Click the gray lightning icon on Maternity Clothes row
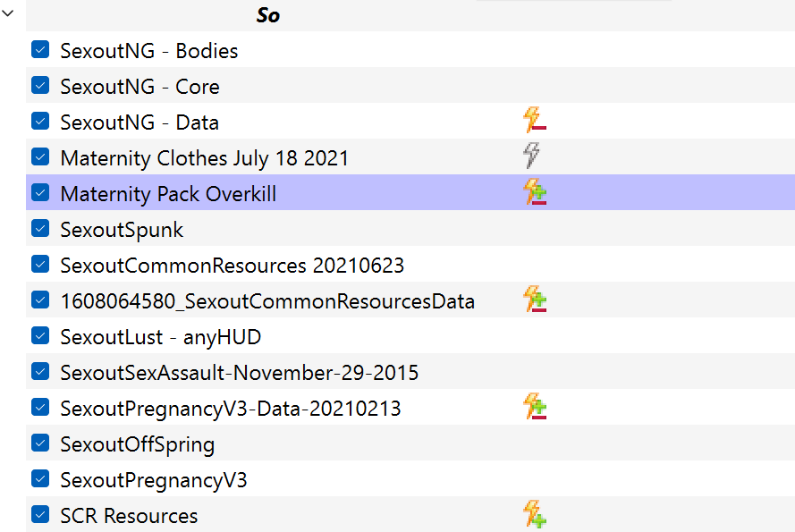The image size is (795, 532). coord(533,156)
